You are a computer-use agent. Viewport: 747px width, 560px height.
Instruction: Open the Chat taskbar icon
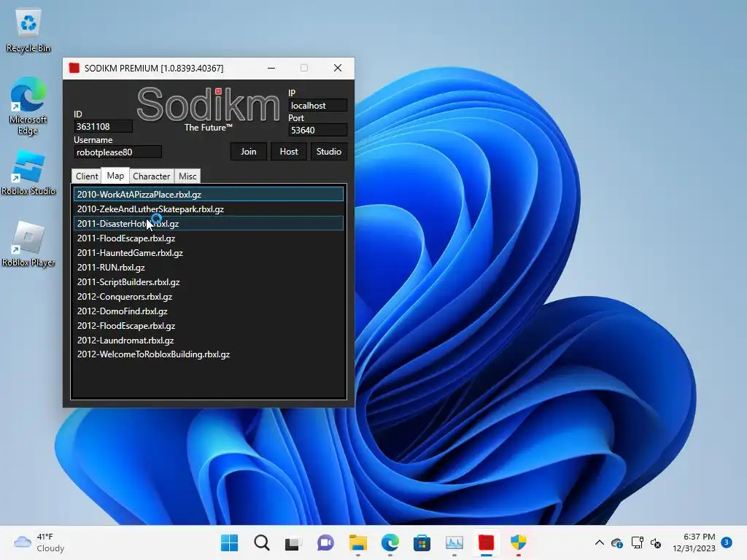point(325,542)
